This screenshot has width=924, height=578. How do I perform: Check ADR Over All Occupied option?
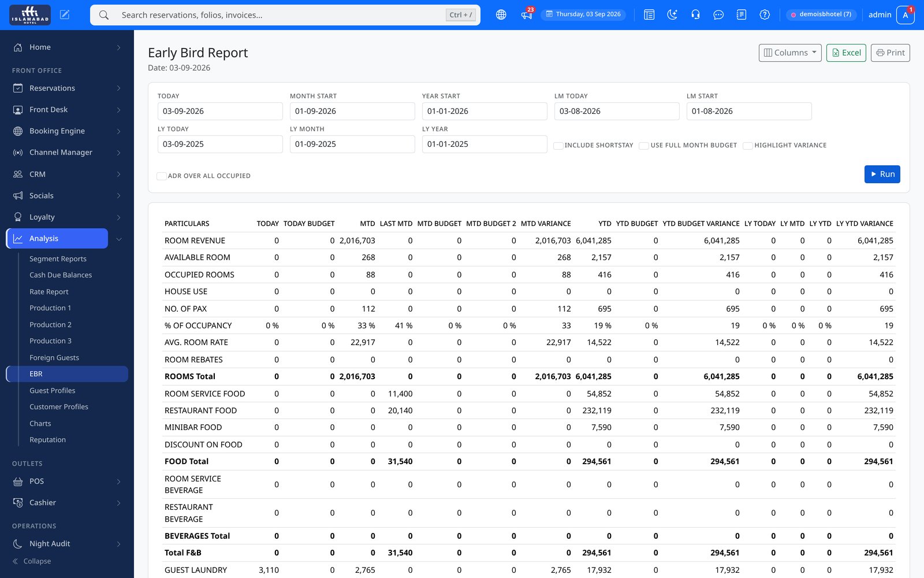tap(162, 176)
